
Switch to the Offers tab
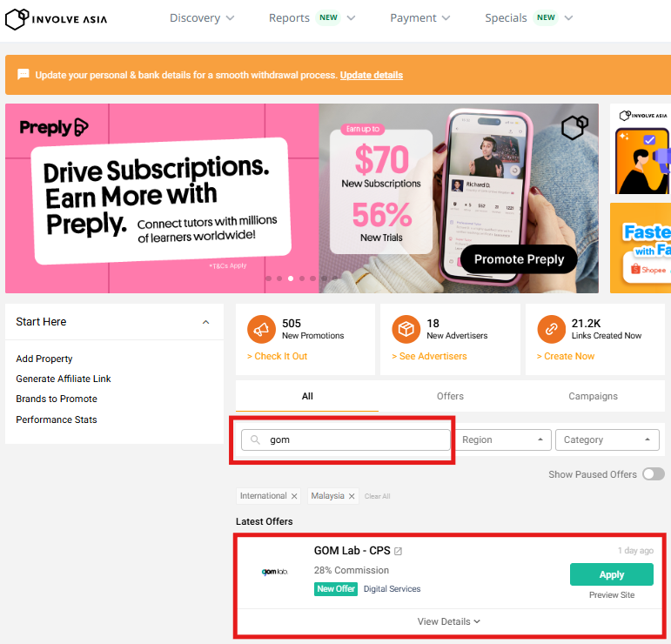pos(450,396)
